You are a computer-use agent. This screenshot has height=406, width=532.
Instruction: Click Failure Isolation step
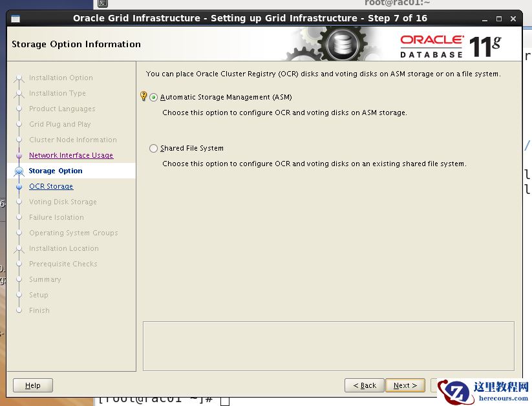pyautogui.click(x=56, y=217)
